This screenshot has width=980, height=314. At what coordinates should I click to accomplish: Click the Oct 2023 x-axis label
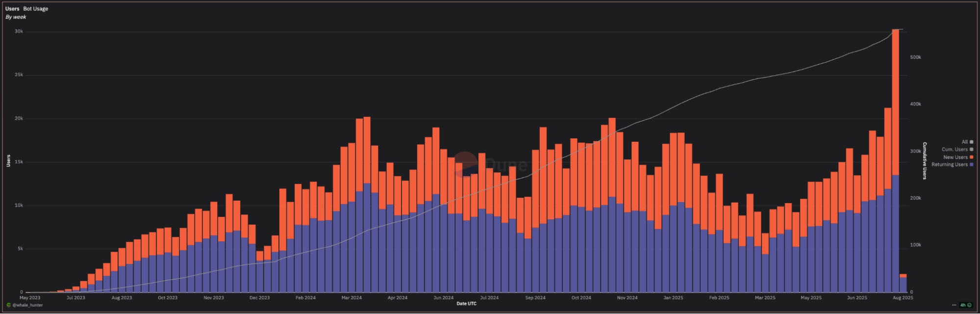[x=168, y=298]
